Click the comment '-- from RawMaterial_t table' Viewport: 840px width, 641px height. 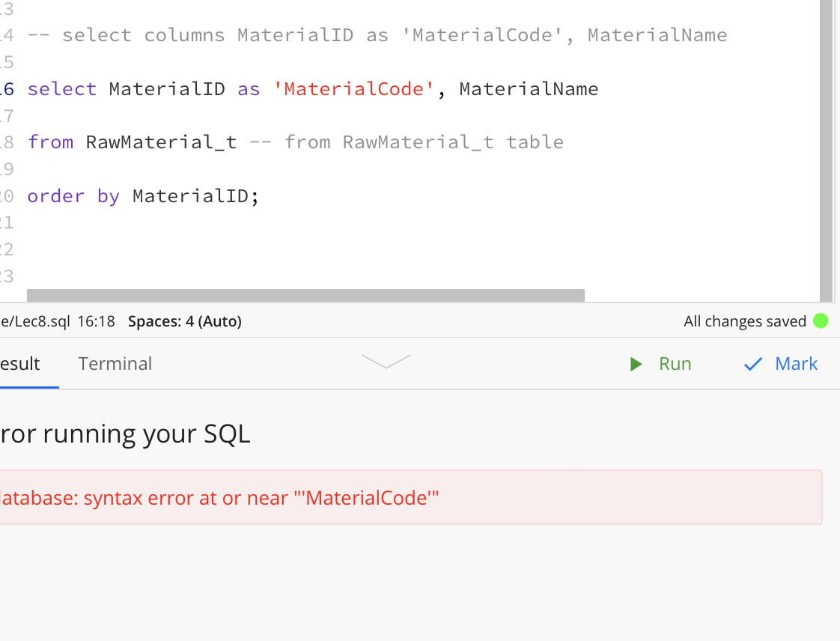click(x=407, y=142)
